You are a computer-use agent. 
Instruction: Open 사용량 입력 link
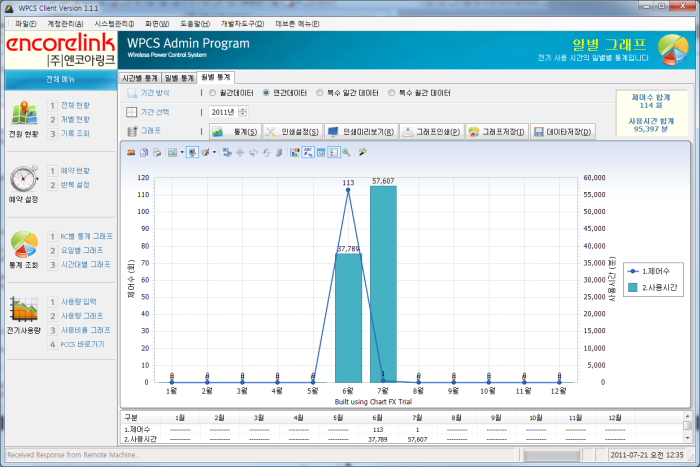79,302
